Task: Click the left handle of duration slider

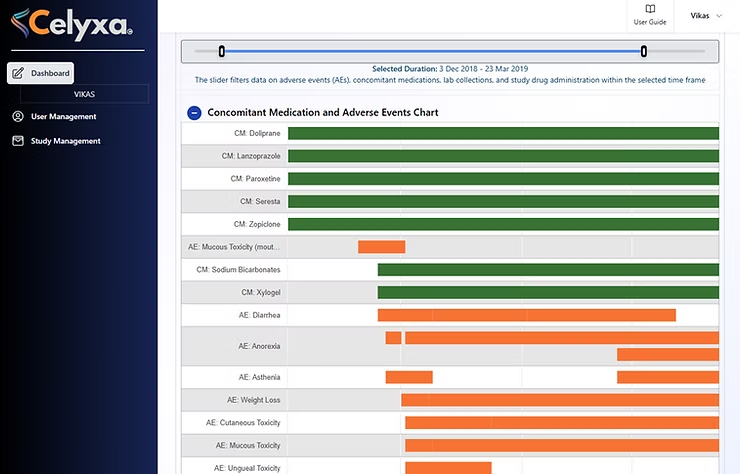Action: tap(222, 51)
